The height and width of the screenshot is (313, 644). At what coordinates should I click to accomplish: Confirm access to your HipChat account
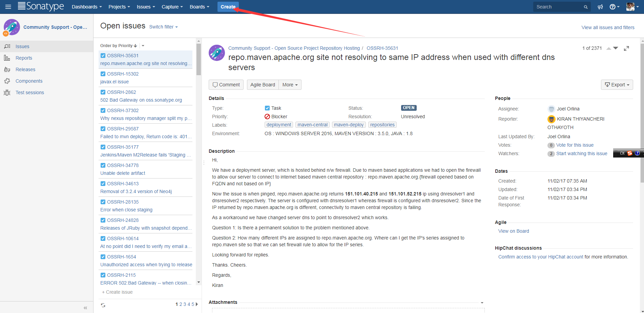click(541, 257)
